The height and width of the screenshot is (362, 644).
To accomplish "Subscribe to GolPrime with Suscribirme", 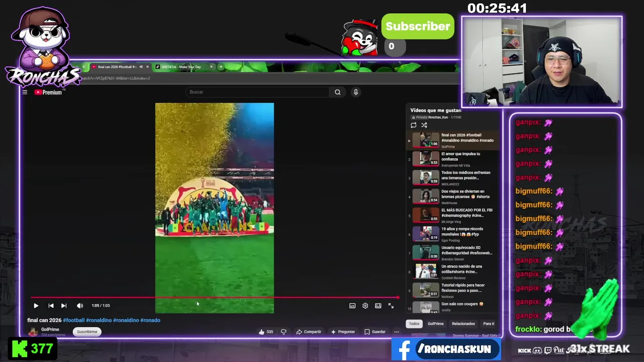I will [x=87, y=332].
